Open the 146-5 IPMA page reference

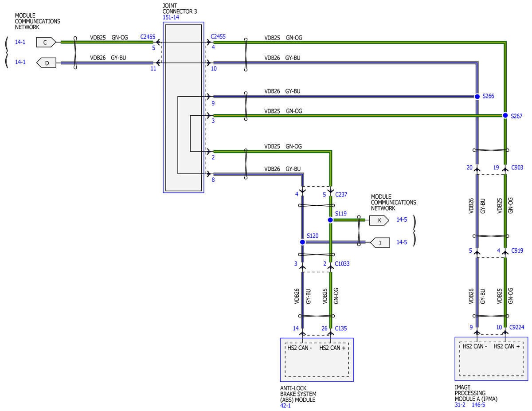[478, 404]
